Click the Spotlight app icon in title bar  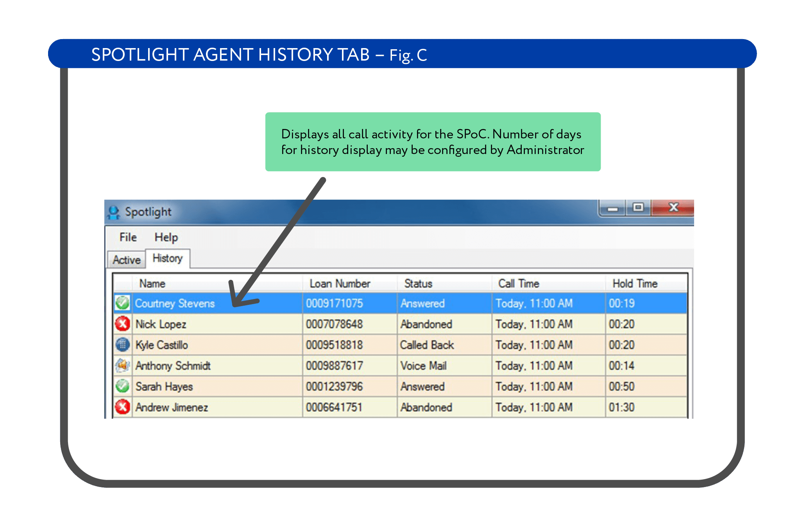[113, 213]
